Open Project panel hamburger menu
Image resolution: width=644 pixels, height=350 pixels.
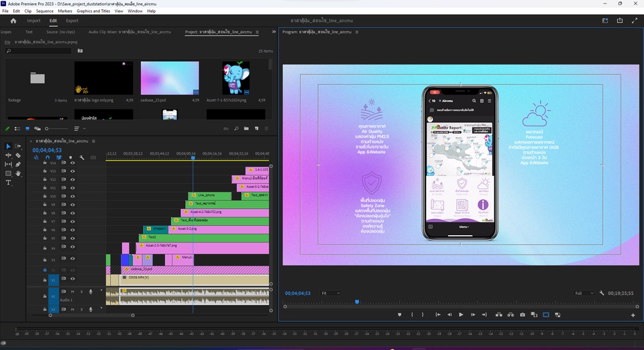click(x=257, y=32)
